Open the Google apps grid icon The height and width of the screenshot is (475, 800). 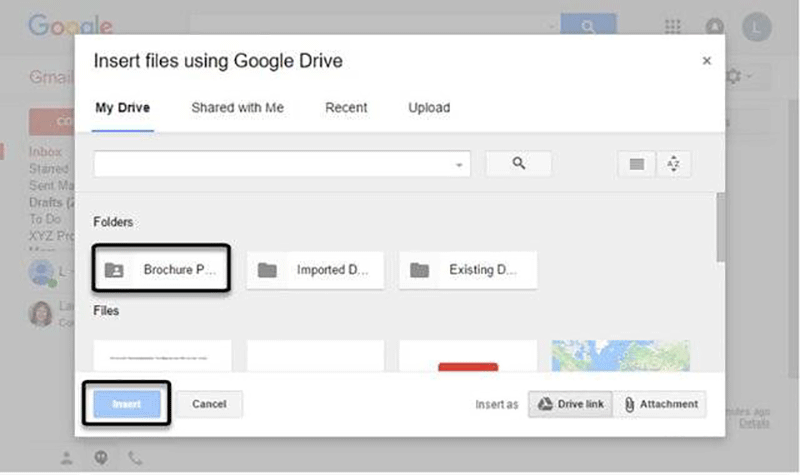[x=673, y=27]
